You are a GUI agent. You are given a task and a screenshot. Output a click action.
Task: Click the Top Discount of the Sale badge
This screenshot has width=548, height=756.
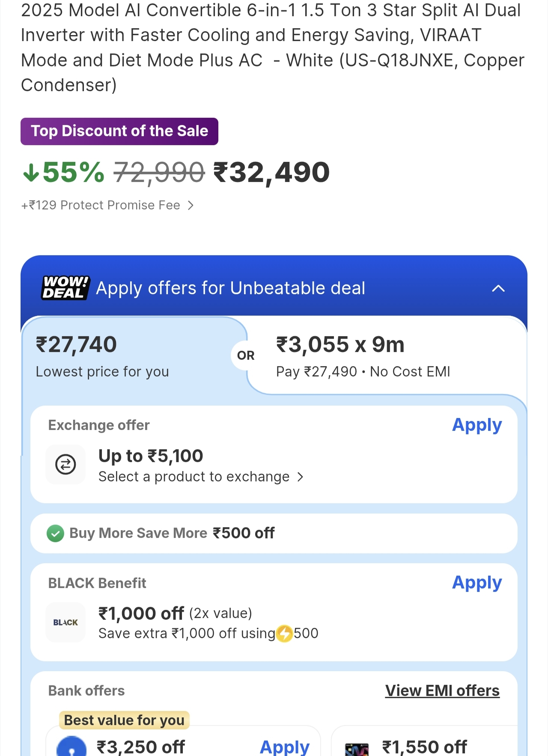click(119, 131)
